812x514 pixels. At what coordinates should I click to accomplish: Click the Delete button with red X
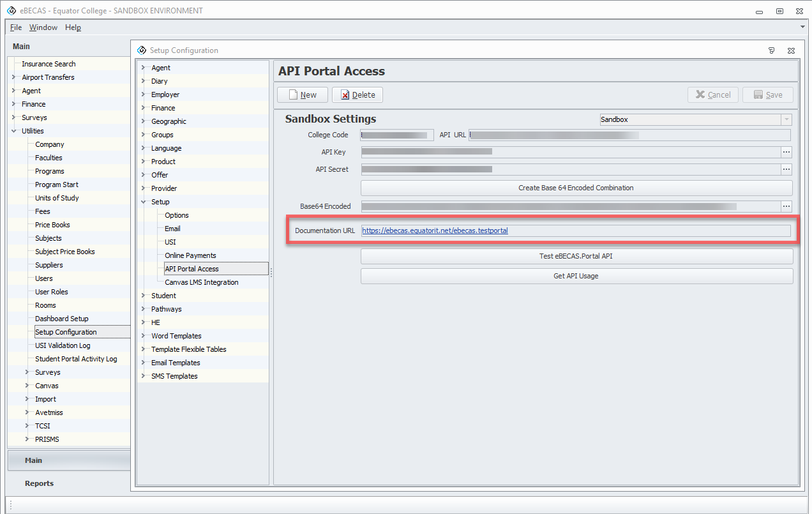point(357,95)
